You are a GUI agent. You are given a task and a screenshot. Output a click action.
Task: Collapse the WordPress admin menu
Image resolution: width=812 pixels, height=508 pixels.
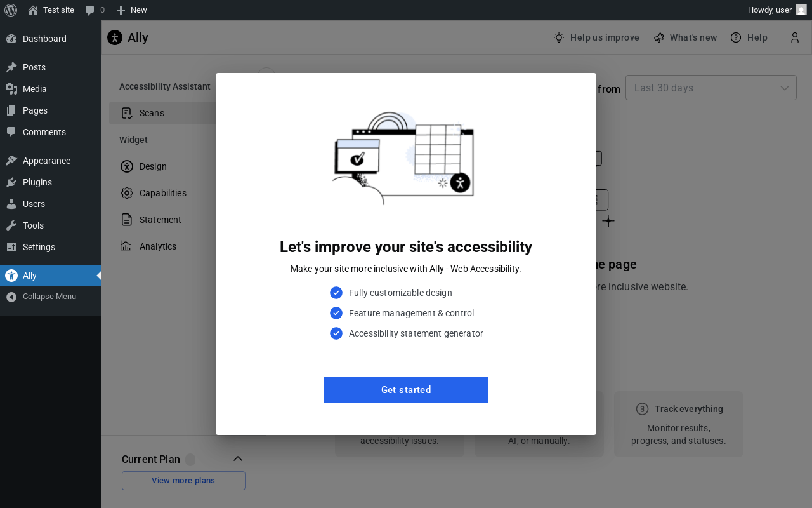[51, 297]
